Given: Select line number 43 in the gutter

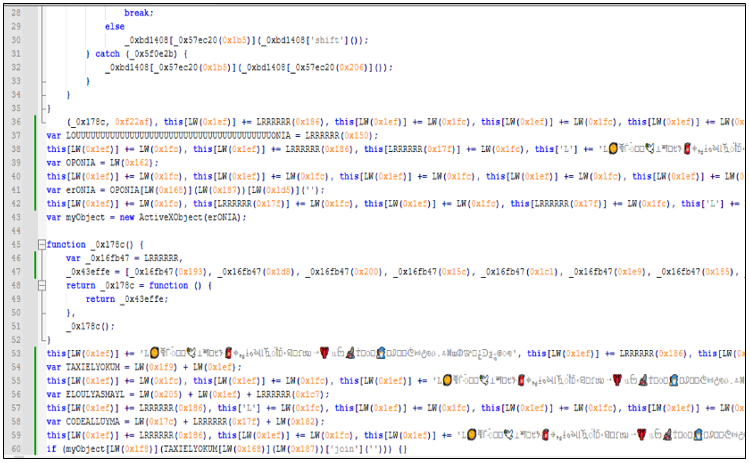Looking at the screenshot, I should coord(16,217).
